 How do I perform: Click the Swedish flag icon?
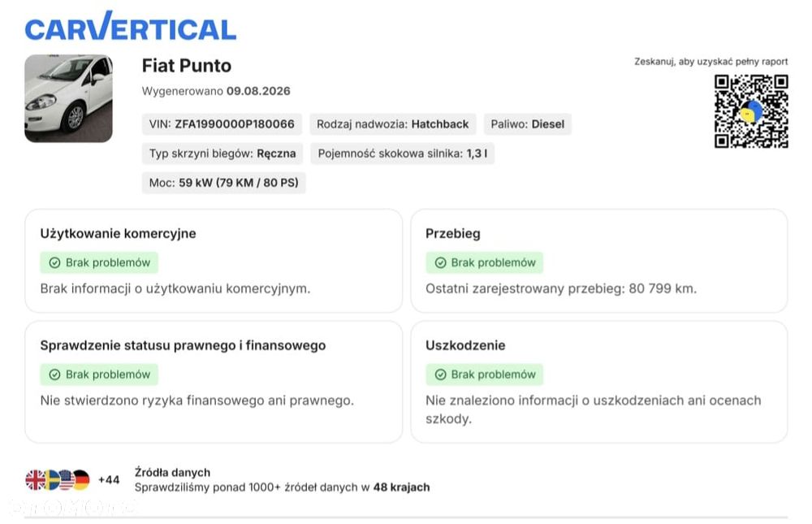[x=52, y=480]
